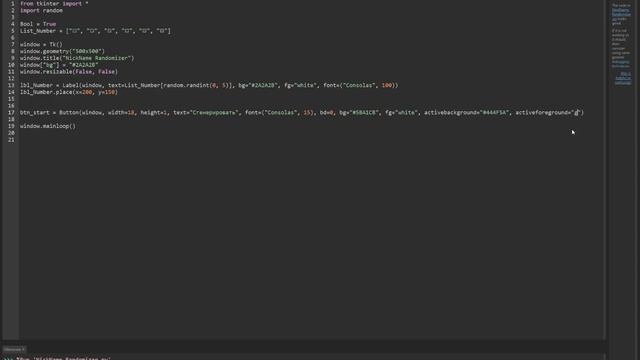
Task: Click the 'window.resizable(False, False)' line
Action: point(69,72)
